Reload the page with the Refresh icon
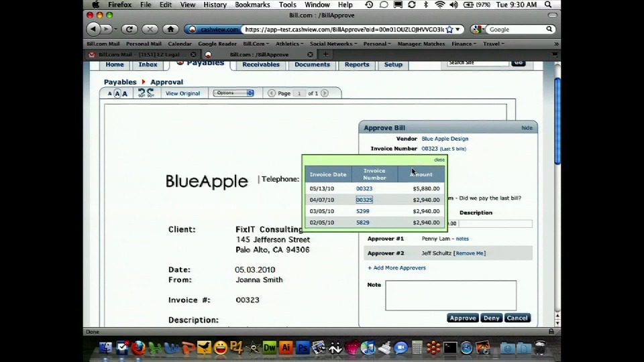 (129, 29)
